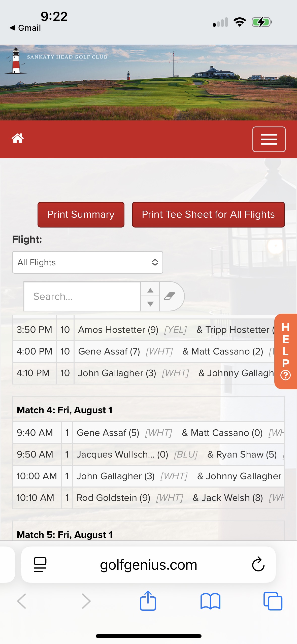The width and height of the screenshot is (297, 644).
Task: Jump to next search result arrow
Action: coord(150,304)
